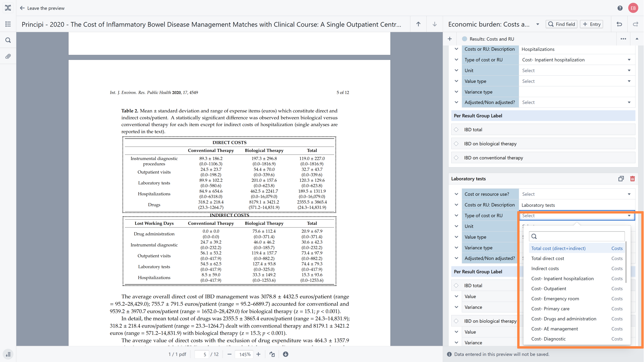644x362 pixels.
Task: Expand chevron beside Variance type in Hospitalizations
Action: 456,92
